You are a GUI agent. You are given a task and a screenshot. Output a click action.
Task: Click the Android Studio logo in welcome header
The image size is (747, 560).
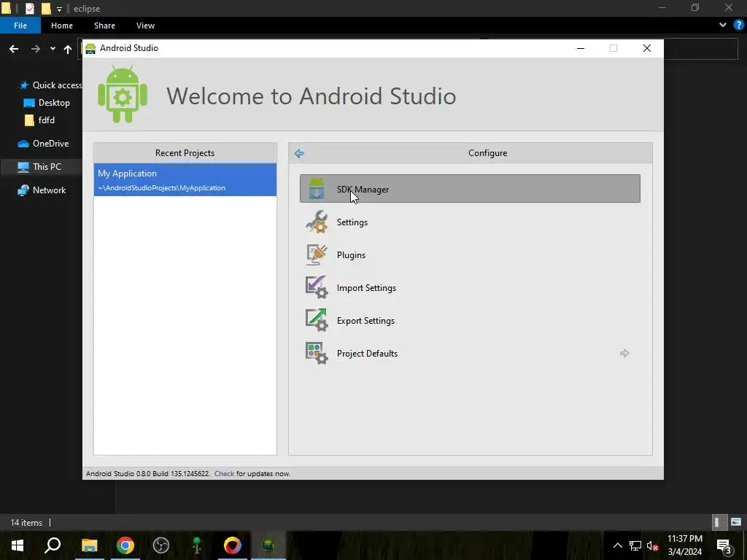tap(123, 95)
